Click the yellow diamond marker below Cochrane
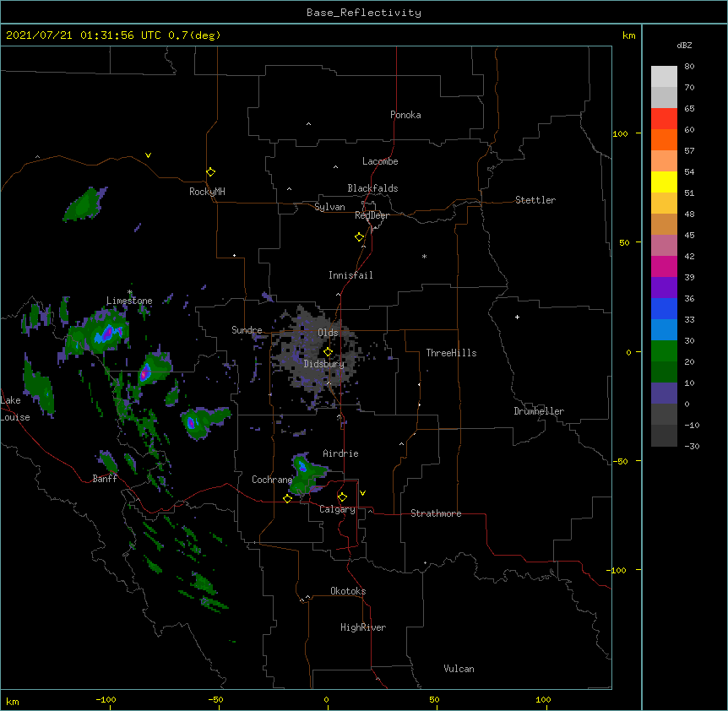Viewport: 728px width, 711px height. pyautogui.click(x=287, y=498)
